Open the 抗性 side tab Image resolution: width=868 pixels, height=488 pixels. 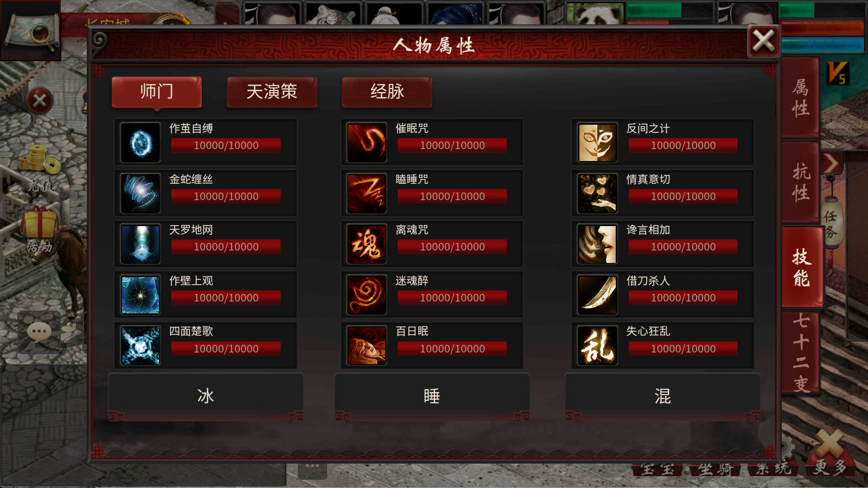[x=801, y=182]
